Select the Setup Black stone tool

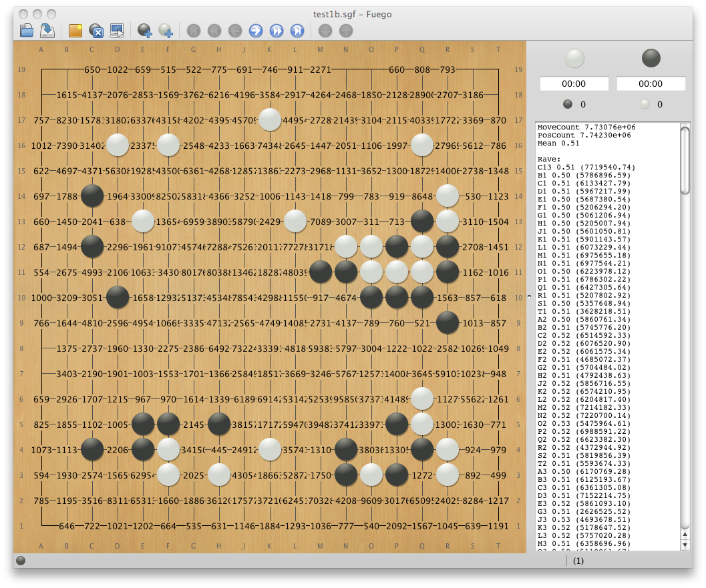pos(144,30)
